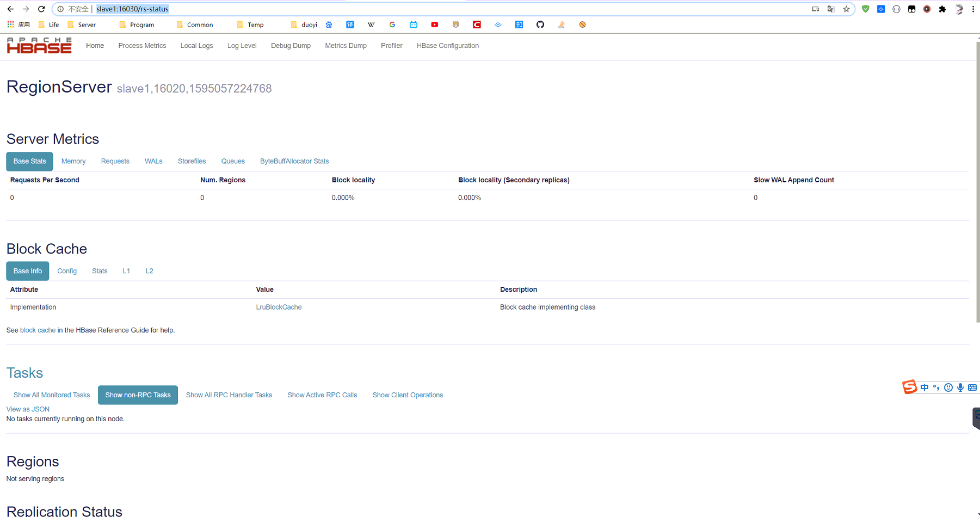Open the Log Level page
Screen dimensions: 980x517
242,46
